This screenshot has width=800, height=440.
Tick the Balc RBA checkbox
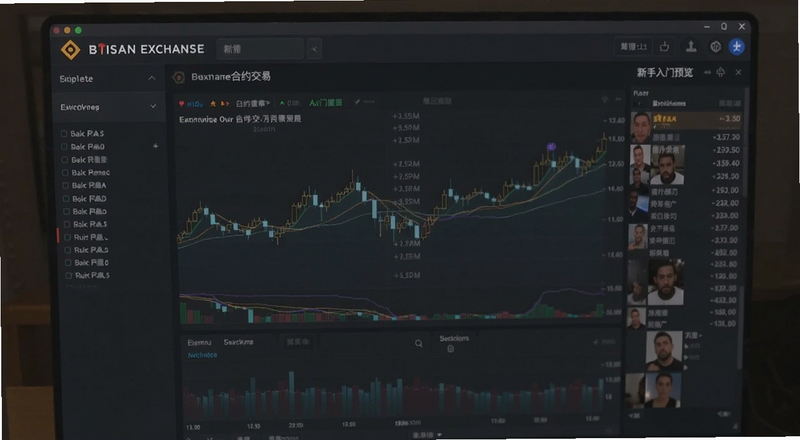pyautogui.click(x=65, y=185)
